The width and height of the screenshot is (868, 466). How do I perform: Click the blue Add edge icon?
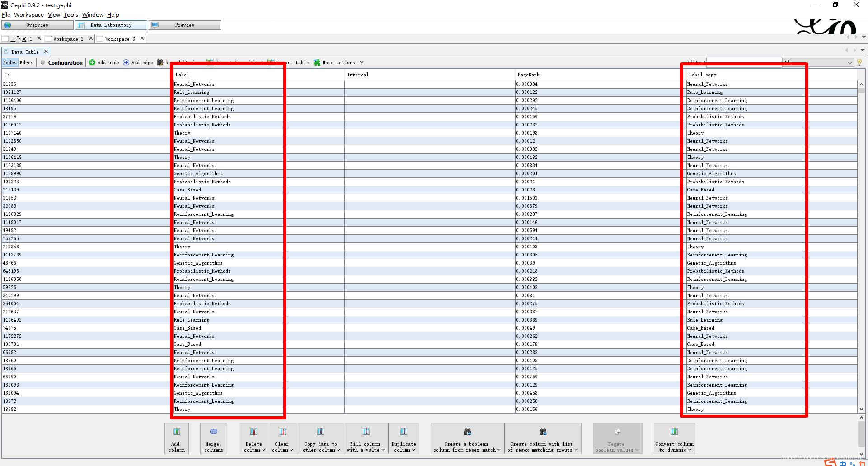pyautogui.click(x=126, y=62)
